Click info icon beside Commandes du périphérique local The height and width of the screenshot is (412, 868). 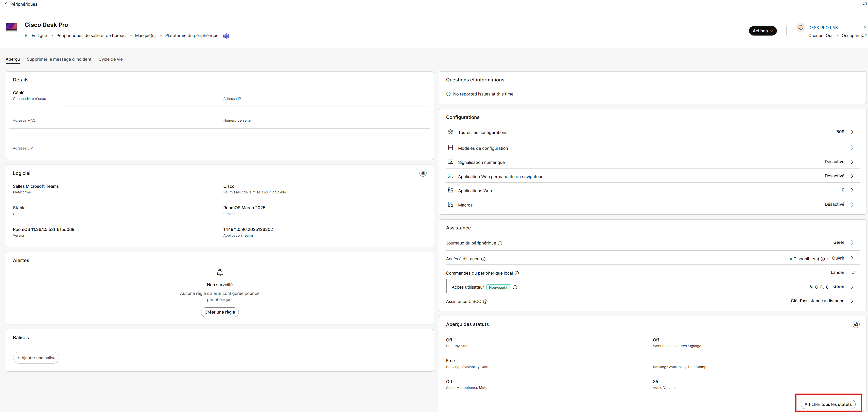[x=517, y=273]
